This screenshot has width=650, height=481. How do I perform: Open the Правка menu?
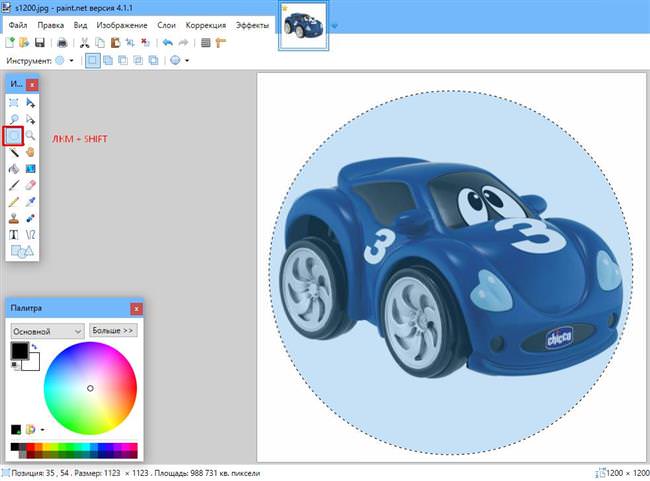tap(51, 25)
